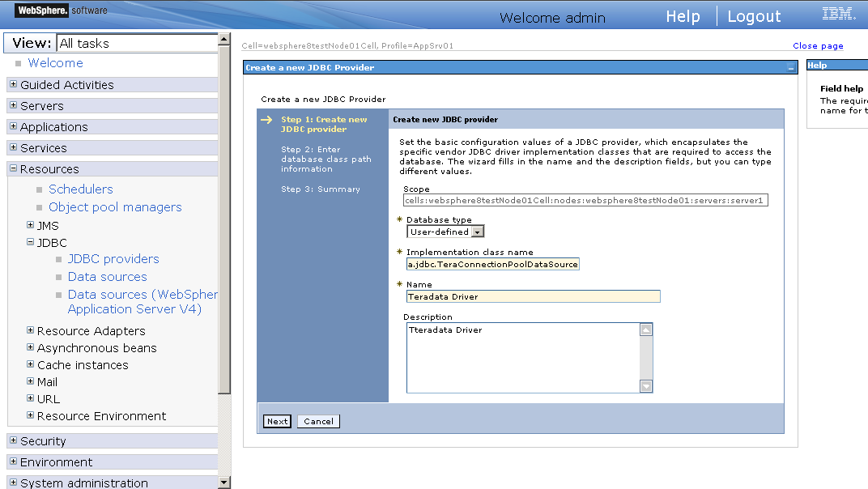Click the navigation pane scrollbar down arrow
The image size is (868, 489).
223,481
